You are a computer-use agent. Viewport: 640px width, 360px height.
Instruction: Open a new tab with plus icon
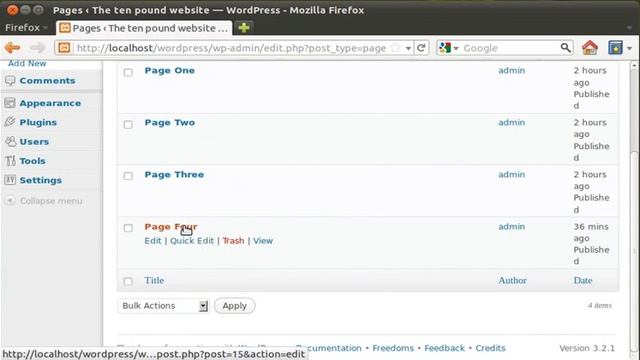(x=244, y=28)
